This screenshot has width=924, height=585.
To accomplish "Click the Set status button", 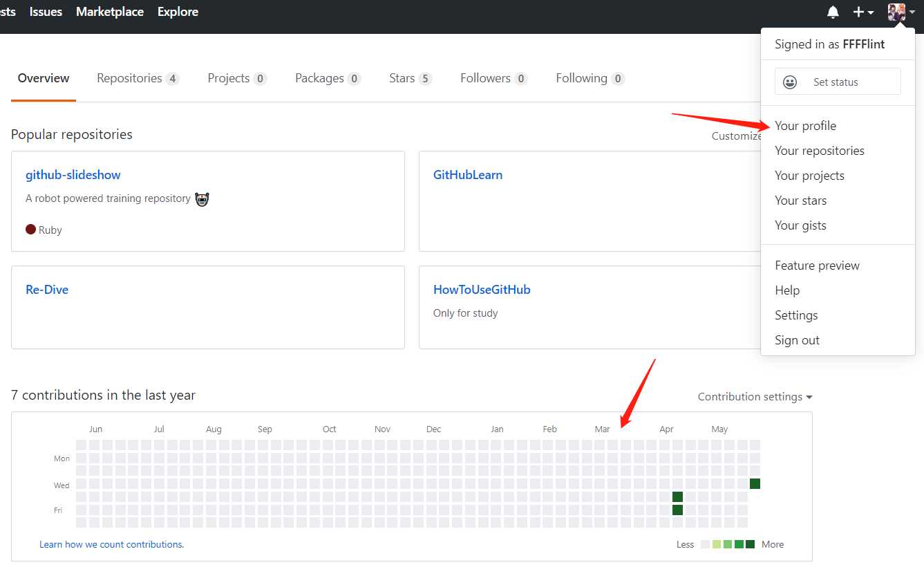I will coord(838,81).
